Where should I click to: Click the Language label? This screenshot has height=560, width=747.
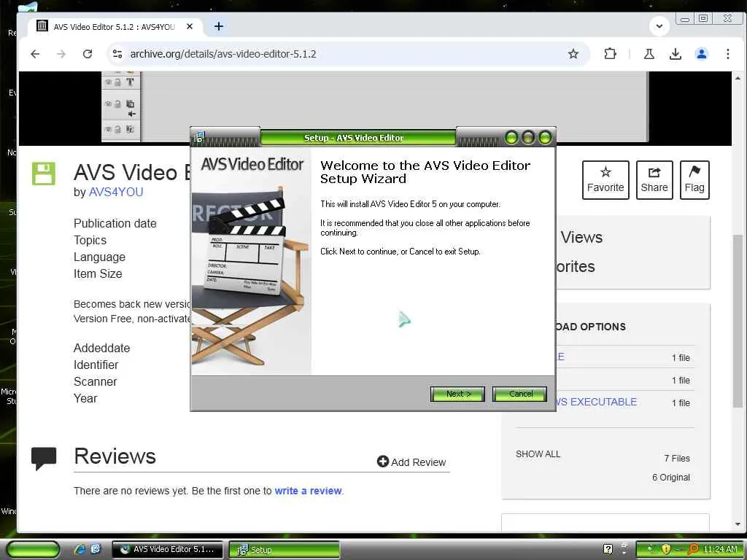coord(99,257)
